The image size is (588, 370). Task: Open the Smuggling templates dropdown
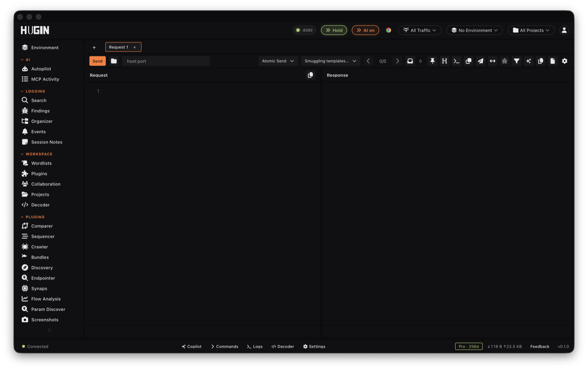330,61
